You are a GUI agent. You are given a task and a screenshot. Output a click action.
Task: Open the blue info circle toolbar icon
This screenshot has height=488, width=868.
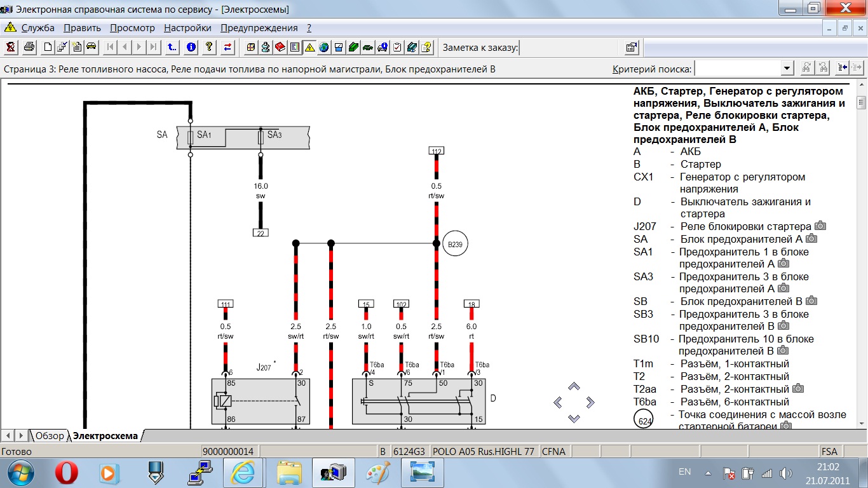point(191,47)
